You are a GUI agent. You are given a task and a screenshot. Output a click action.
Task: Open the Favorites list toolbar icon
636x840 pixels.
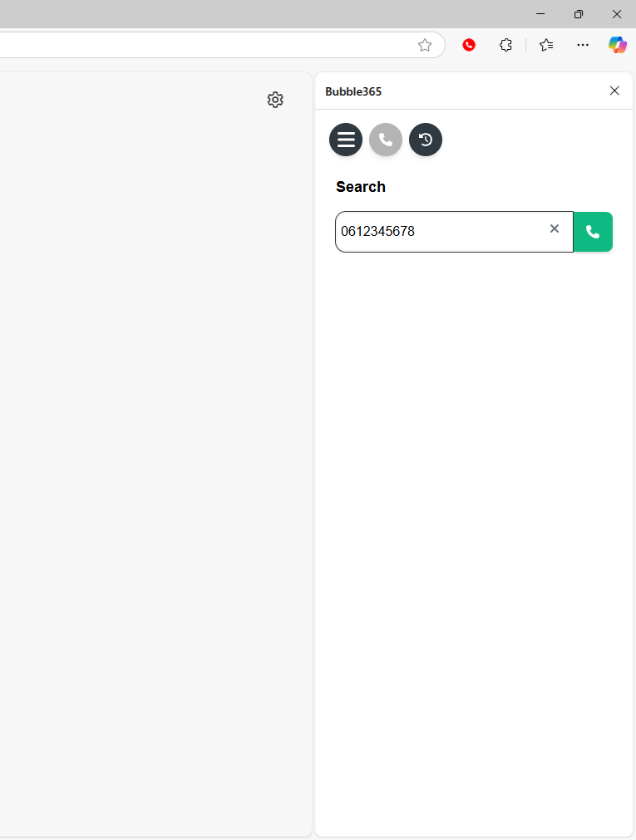(546, 45)
